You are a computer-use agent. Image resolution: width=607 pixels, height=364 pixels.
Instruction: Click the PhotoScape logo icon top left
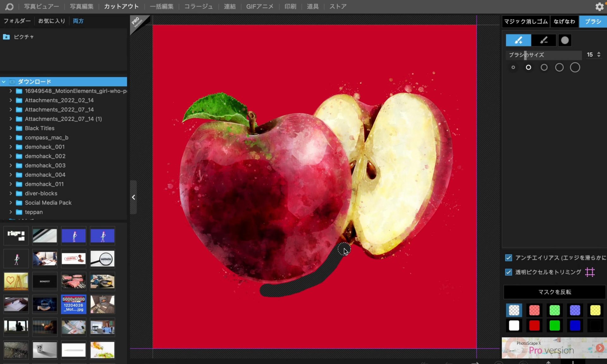[x=9, y=7]
